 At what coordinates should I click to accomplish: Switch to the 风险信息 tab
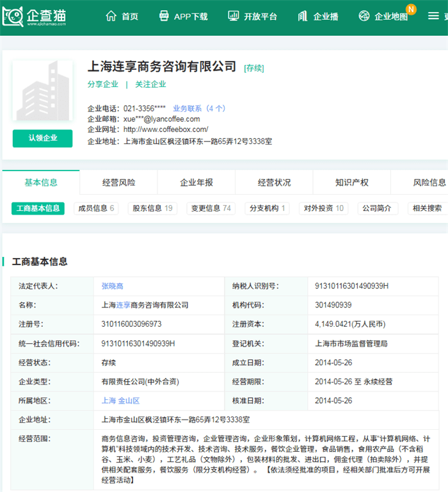click(420, 183)
